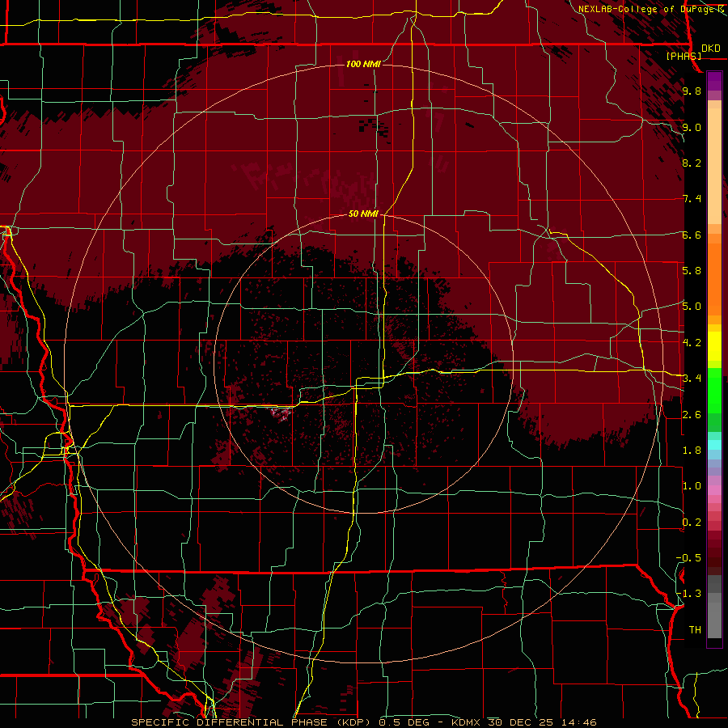Image resolution: width=728 pixels, height=728 pixels.
Task: Click the 2.6 value on the color scale
Action: click(692, 415)
